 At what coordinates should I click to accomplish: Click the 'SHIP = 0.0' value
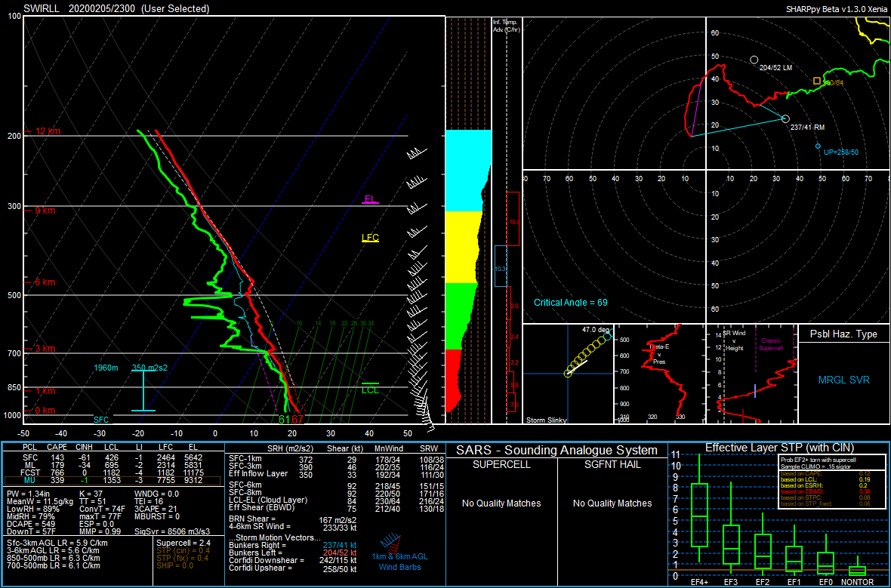point(175,565)
